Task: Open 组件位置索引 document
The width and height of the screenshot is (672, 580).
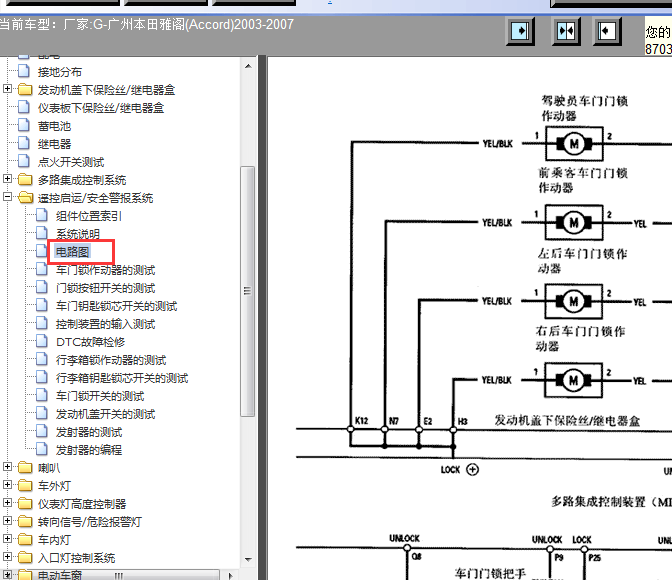Action: tap(89, 216)
